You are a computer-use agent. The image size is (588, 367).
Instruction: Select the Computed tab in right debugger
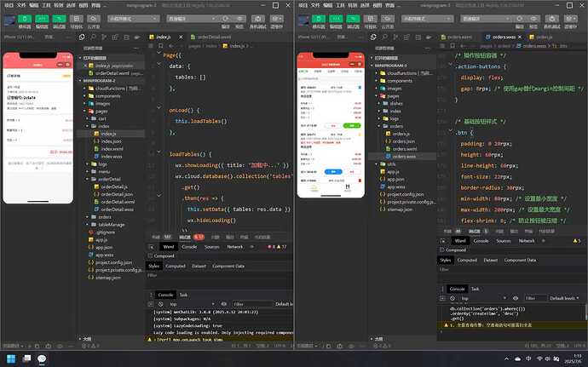click(x=467, y=261)
